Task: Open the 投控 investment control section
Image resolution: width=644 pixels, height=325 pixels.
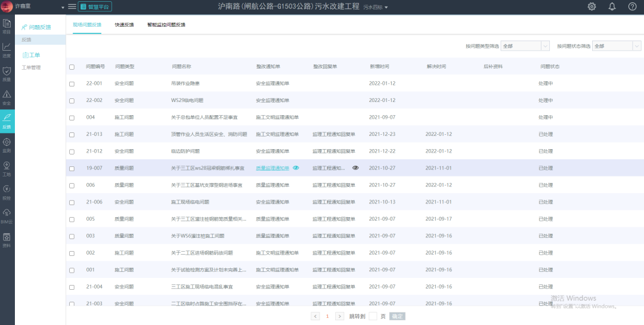Action: (7, 192)
